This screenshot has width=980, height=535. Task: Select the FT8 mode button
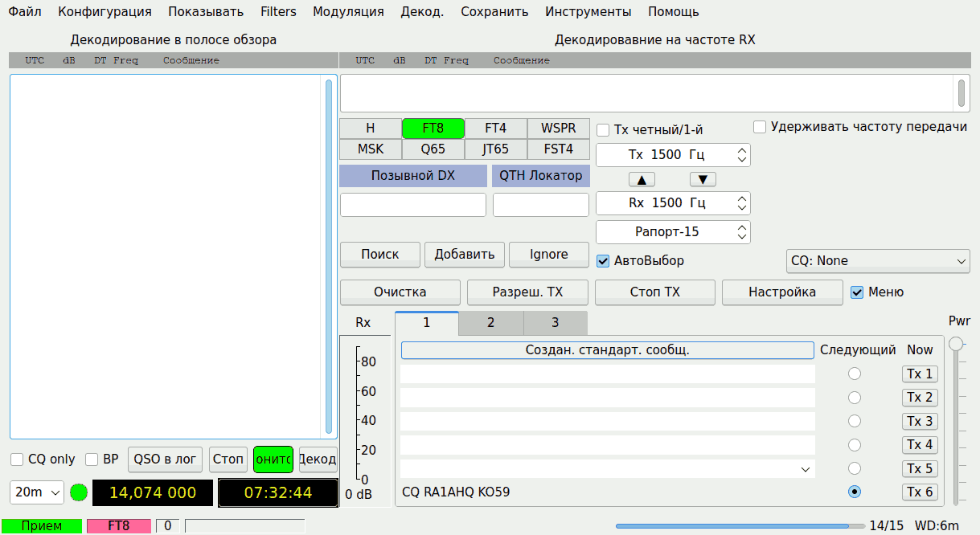point(433,129)
